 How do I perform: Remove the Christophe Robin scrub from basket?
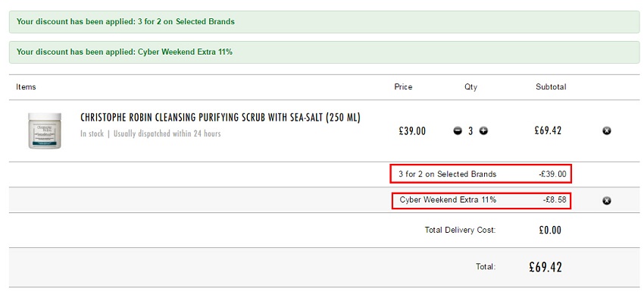607,130
